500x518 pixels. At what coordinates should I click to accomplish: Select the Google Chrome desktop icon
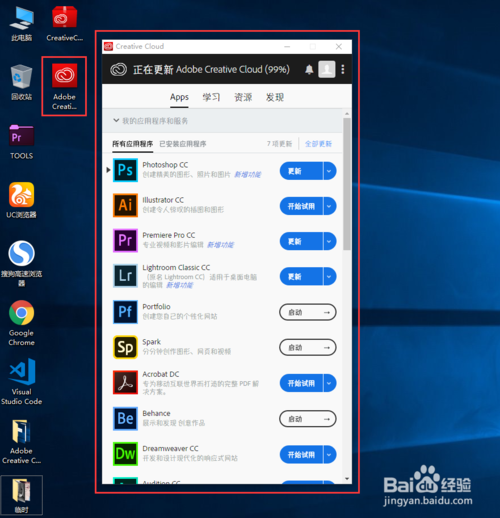tap(22, 323)
